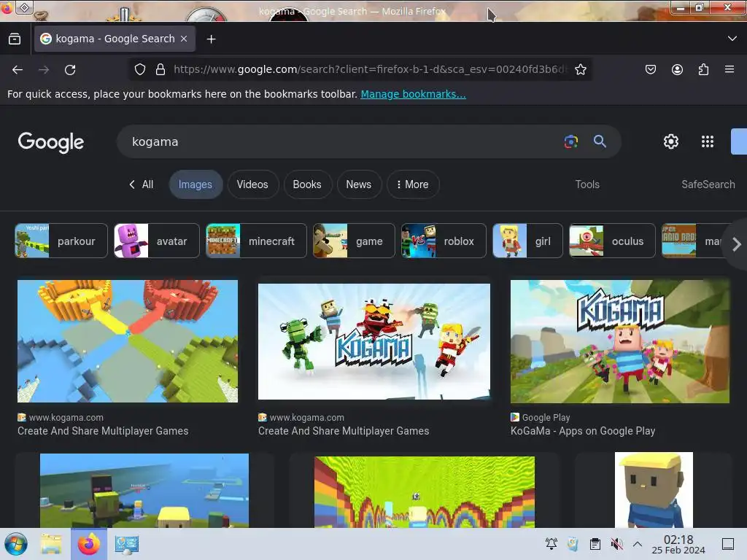Toggle the muted volume tray icon
The height and width of the screenshot is (560, 747).
(x=616, y=544)
